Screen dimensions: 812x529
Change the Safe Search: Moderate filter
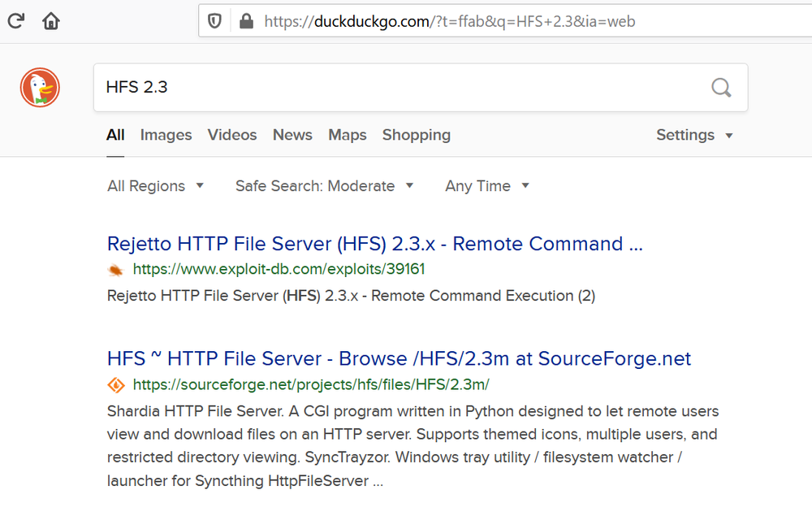tap(324, 186)
